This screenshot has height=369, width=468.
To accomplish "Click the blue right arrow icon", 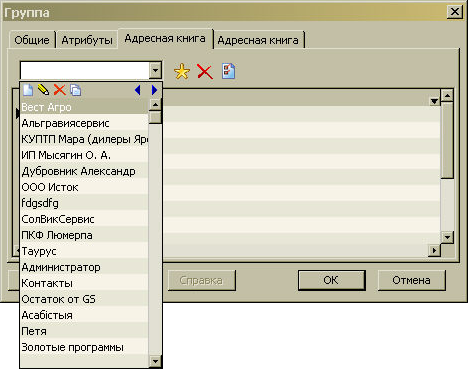I will 154,90.
